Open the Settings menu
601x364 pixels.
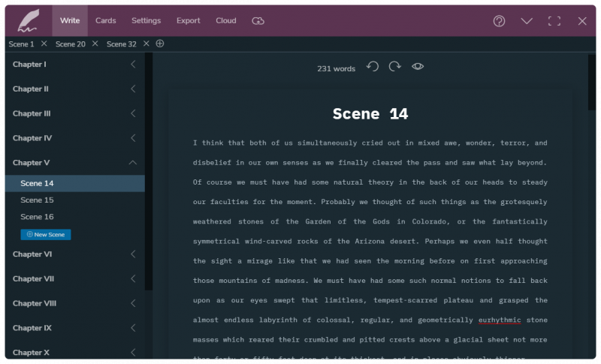[146, 21]
